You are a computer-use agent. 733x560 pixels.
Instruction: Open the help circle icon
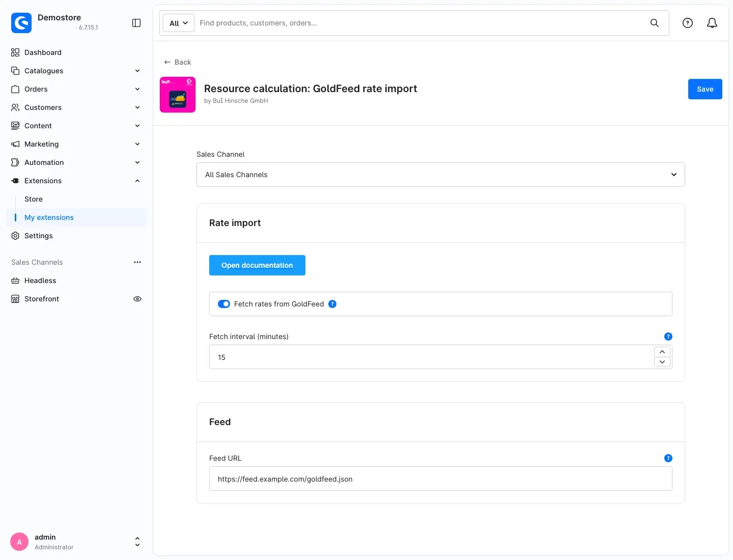coord(688,23)
